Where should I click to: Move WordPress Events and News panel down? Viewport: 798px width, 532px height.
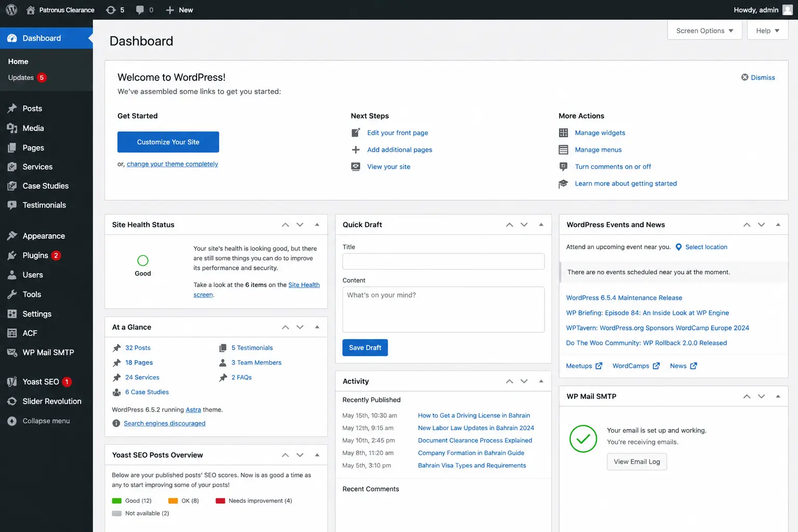click(x=761, y=224)
